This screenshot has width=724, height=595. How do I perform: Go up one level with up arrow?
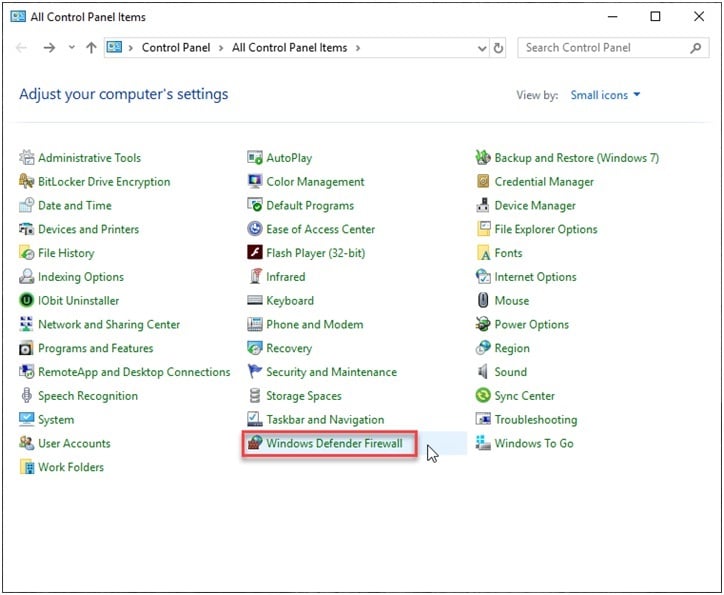coord(91,48)
